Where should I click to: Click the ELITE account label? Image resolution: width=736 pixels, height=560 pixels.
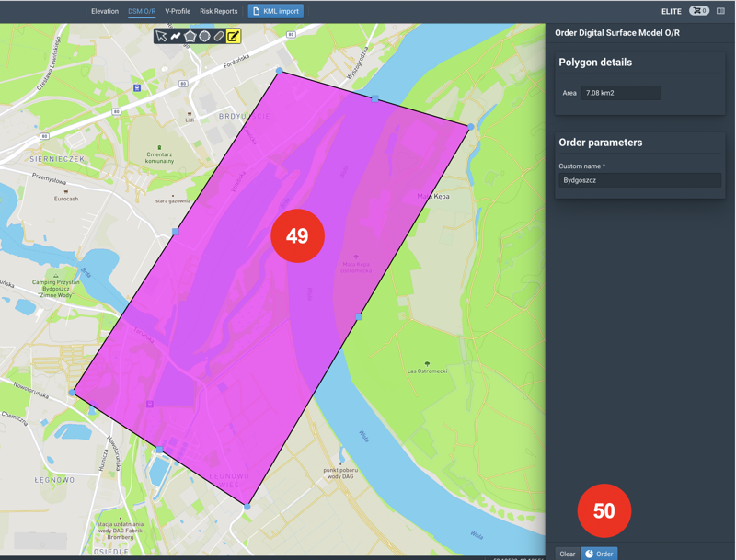(x=672, y=12)
